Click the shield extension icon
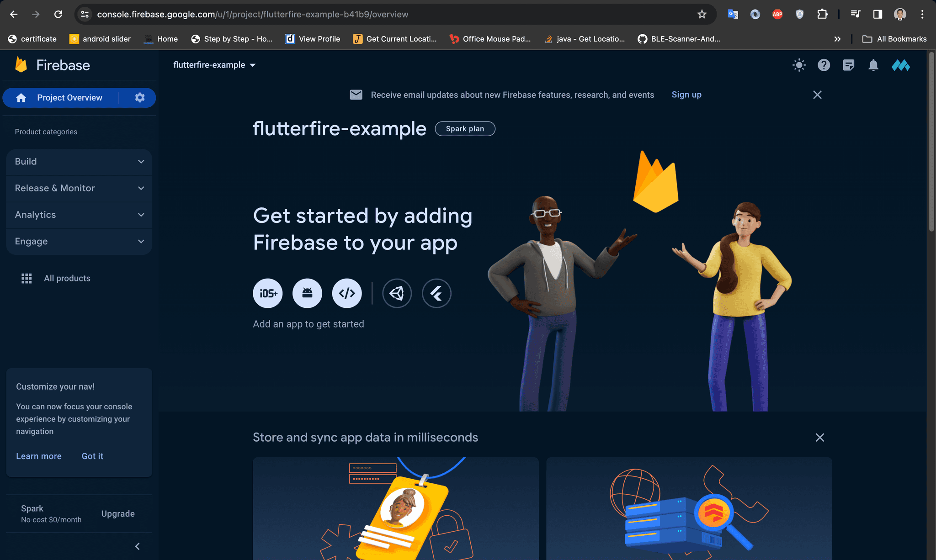The width and height of the screenshot is (936, 560). tap(799, 15)
